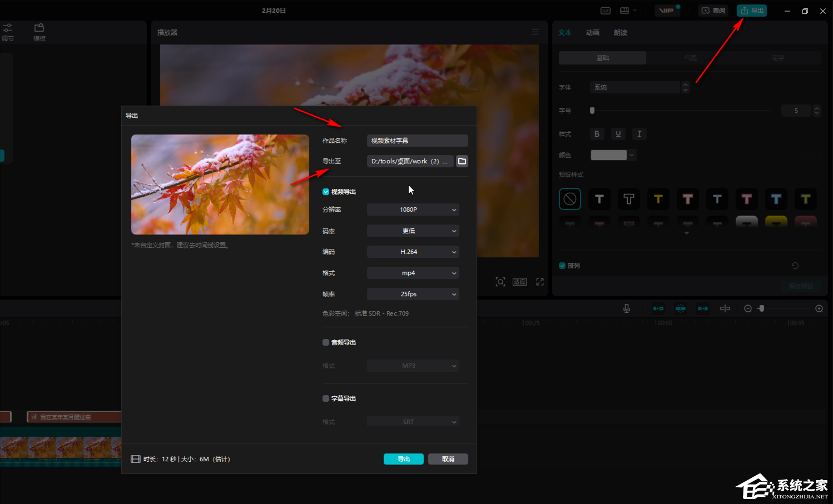The image size is (833, 504).
Task: Expand the 编码 H.264 dropdown
Action: pos(413,252)
